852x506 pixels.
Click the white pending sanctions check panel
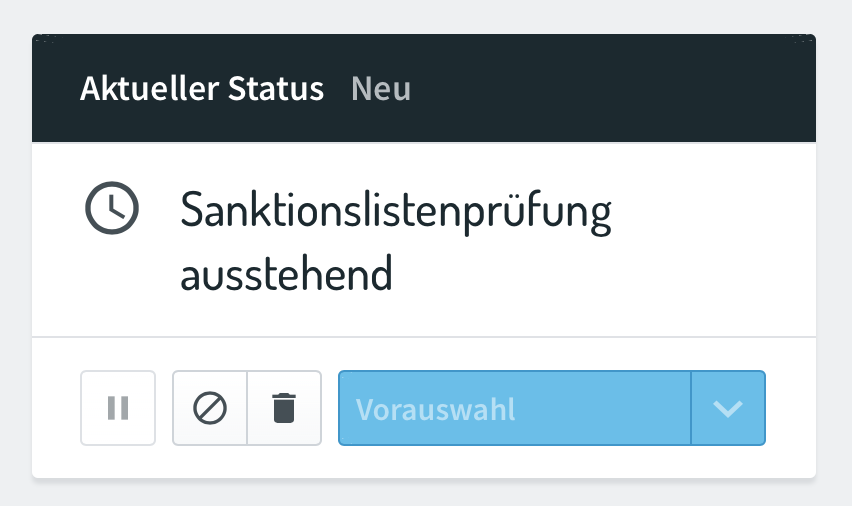[x=424, y=240]
